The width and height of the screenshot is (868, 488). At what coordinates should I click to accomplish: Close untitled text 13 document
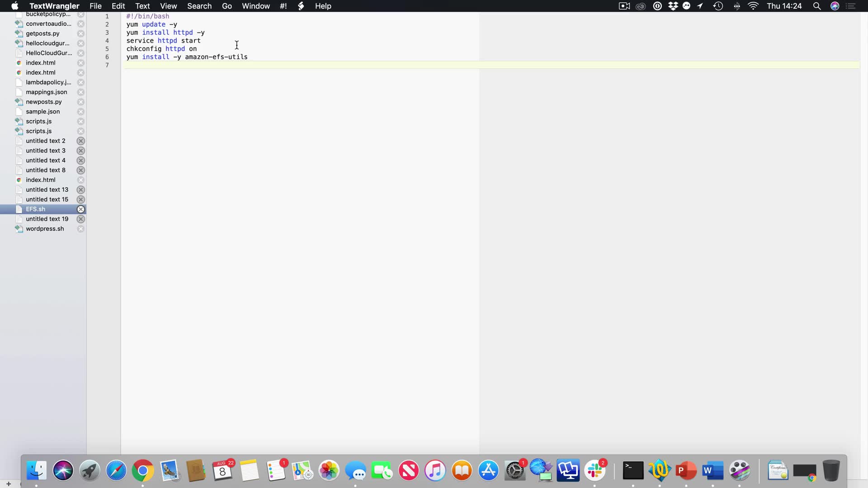[x=80, y=190]
